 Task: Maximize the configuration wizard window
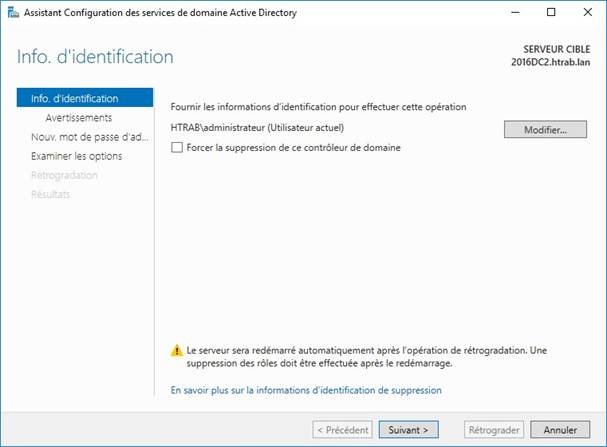[551, 12]
